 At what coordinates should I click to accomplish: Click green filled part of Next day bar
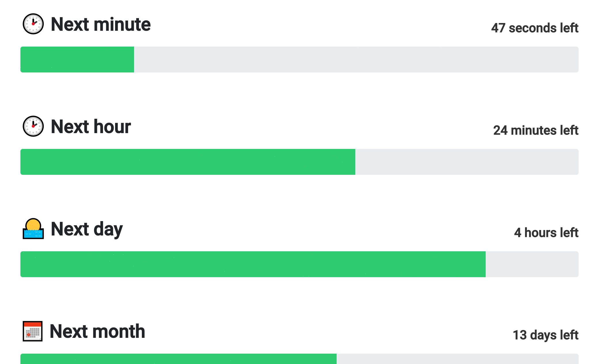click(253, 264)
